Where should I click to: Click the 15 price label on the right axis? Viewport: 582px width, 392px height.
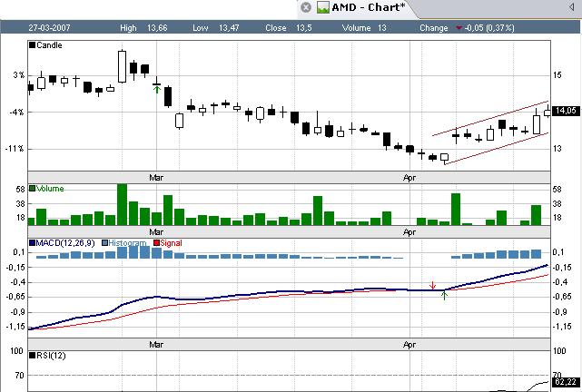point(557,75)
